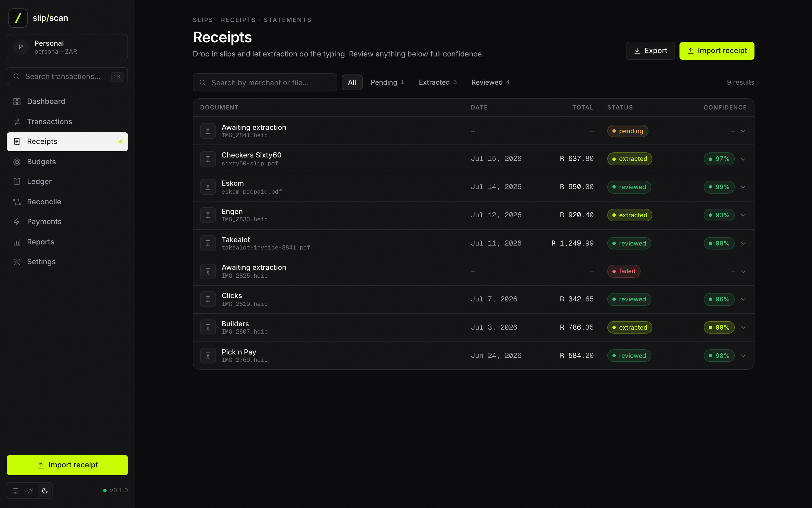Expand the Pick n Pay row chevron
The height and width of the screenshot is (508, 812).
coord(743,356)
